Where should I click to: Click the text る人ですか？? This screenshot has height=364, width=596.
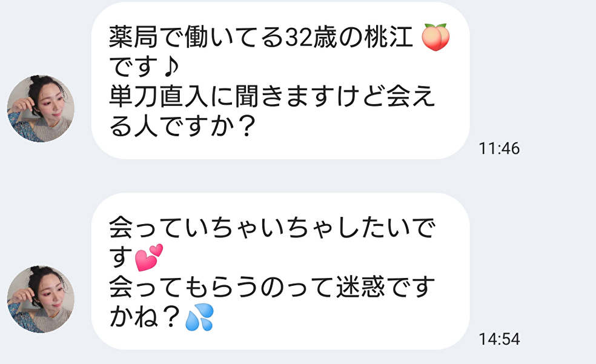[182, 127]
